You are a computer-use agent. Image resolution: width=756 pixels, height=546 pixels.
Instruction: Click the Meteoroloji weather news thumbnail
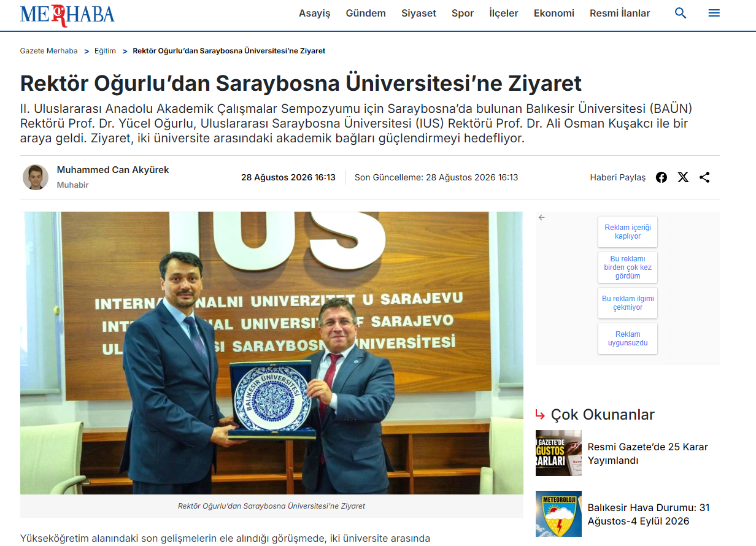[x=558, y=513]
